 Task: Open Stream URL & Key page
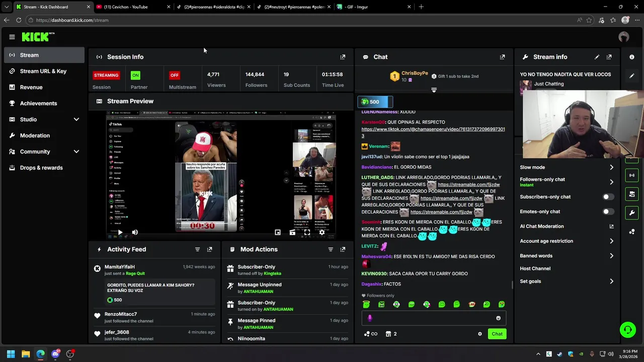tap(44, 71)
